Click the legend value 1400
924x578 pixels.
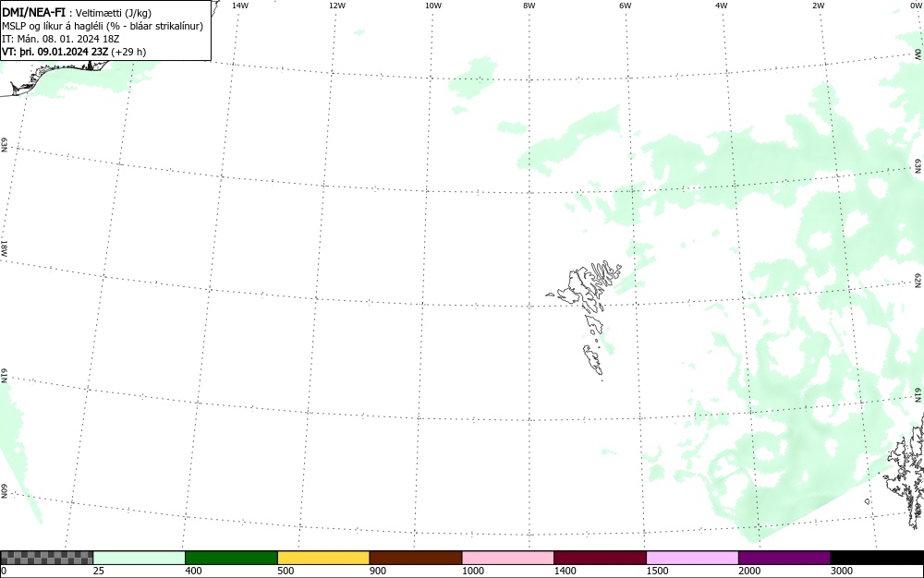pos(565,571)
